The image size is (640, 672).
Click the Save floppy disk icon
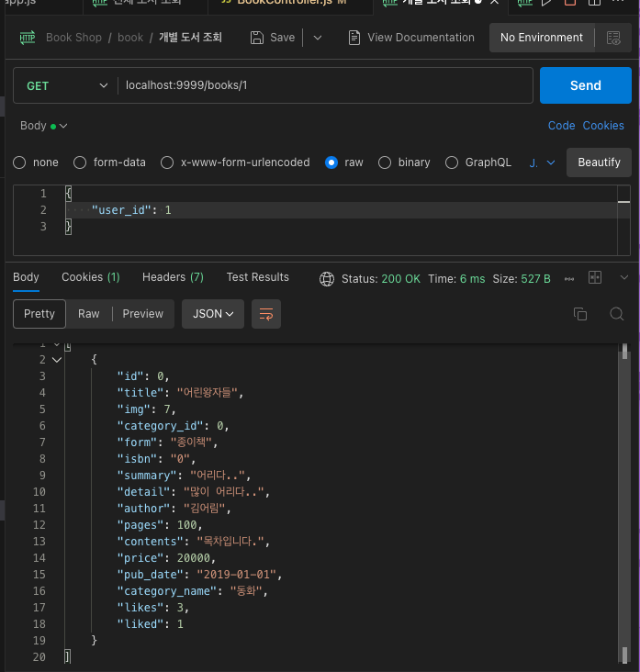[257, 38]
